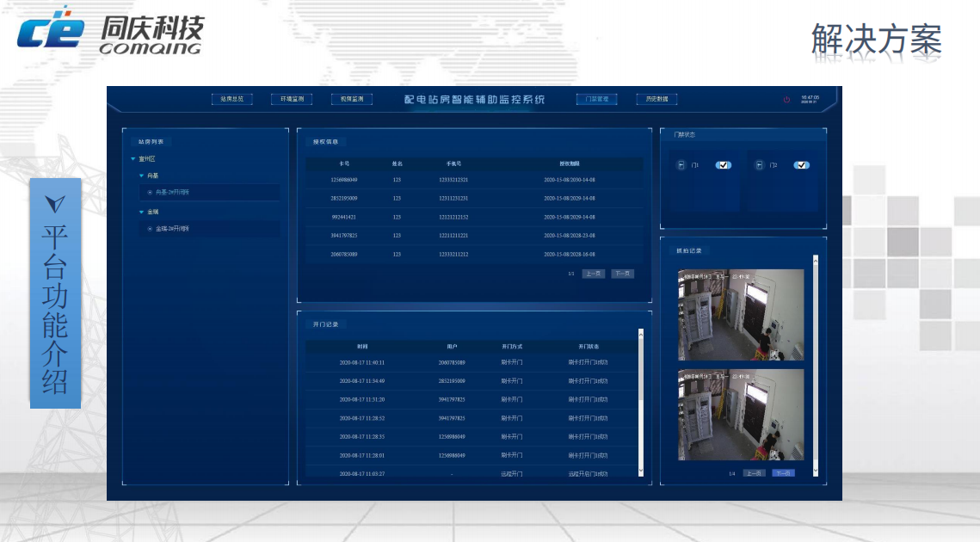The width and height of the screenshot is (980, 542).
Task: Click the 授权期限 column header
Action: (570, 163)
